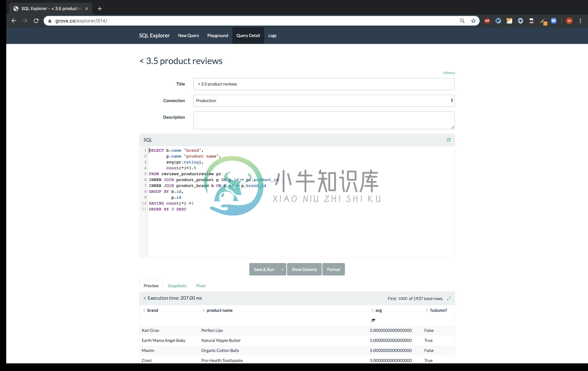Expand the results table to full width

[x=449, y=298]
